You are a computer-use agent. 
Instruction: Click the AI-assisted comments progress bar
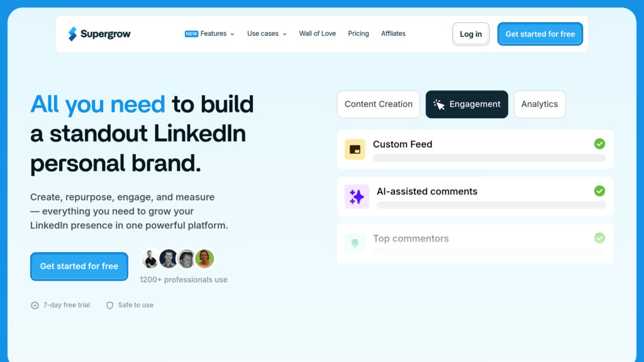click(489, 205)
